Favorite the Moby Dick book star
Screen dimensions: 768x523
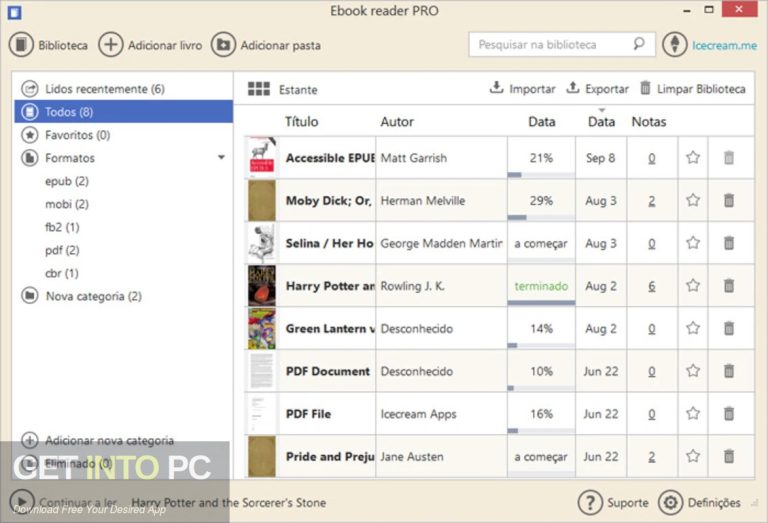coord(693,200)
